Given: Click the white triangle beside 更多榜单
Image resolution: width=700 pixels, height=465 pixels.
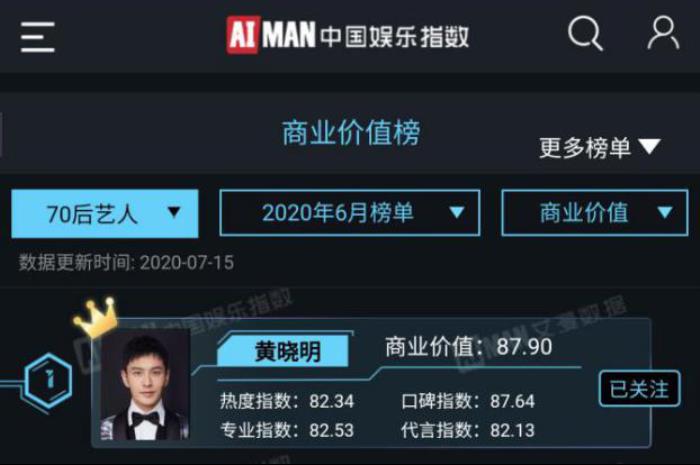Looking at the screenshot, I should coord(650,146).
